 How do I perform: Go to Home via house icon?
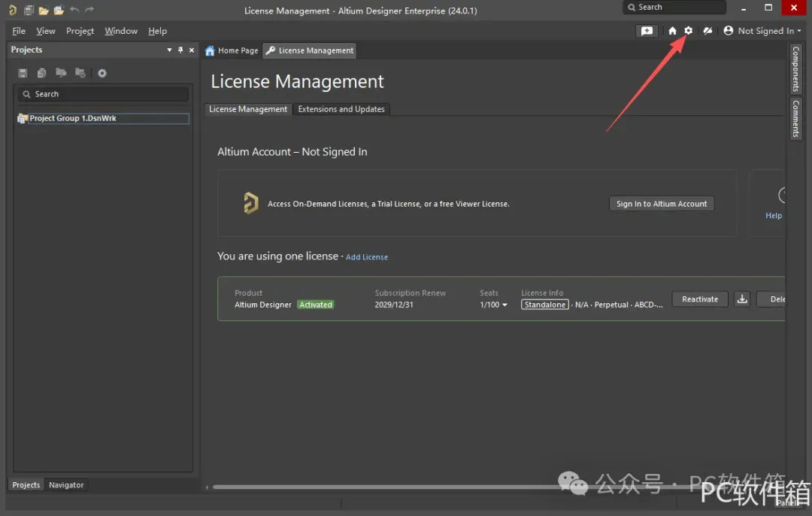tap(672, 31)
